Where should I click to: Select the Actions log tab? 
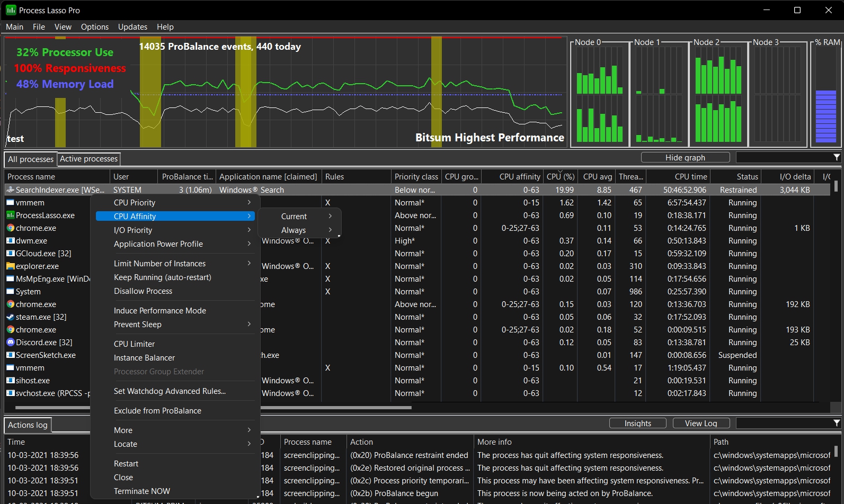[28, 425]
